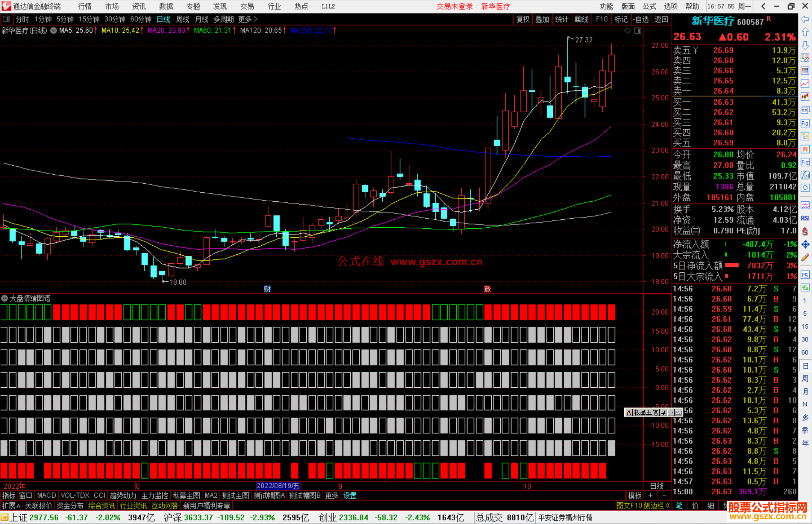
Task: Click the back arrow icon in right sidebar
Action: tap(805, 19)
